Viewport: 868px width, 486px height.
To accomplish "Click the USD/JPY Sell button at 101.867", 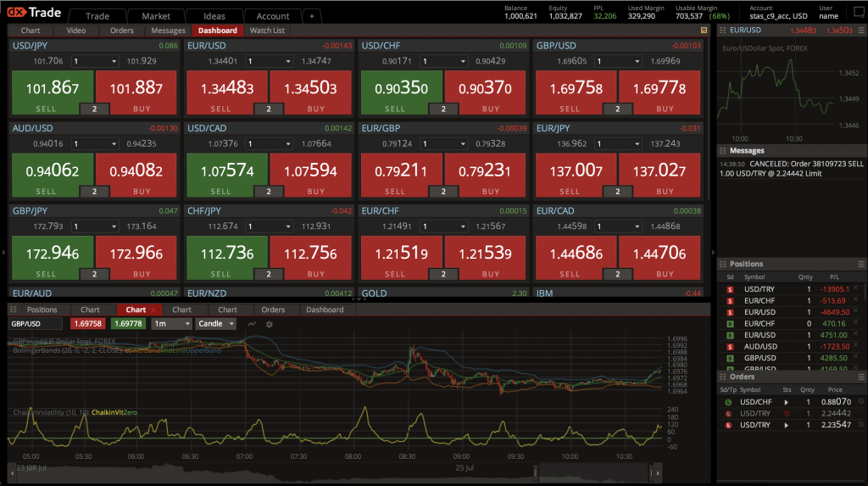I will (51, 92).
